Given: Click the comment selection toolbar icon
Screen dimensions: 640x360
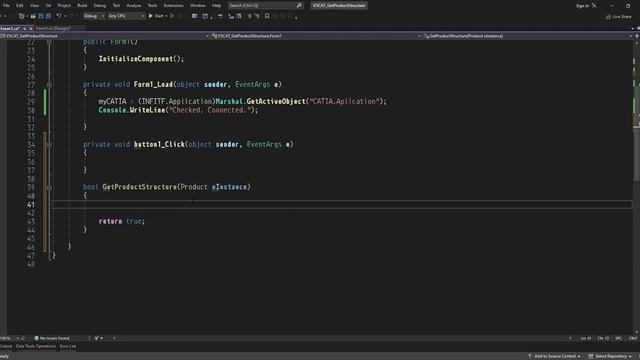Looking at the screenshot, I should (x=249, y=16).
